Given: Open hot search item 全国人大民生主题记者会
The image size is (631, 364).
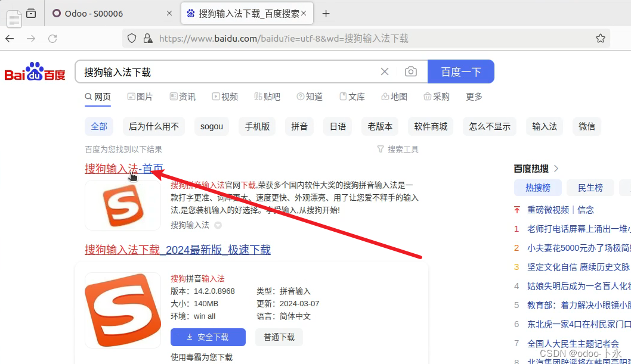Looking at the screenshot, I should 573,344.
